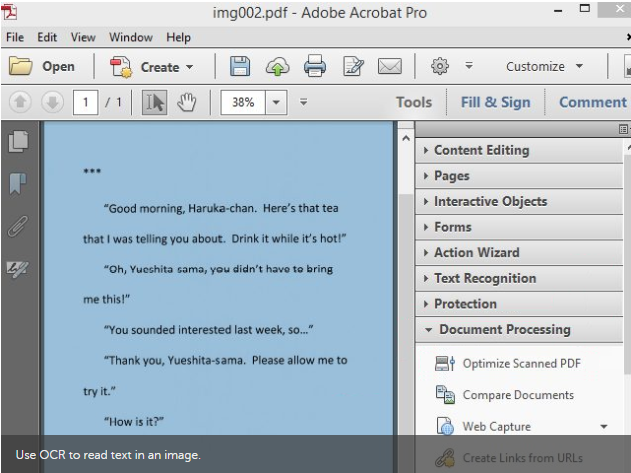Click Compare Documents
This screenshot has width=631, height=473.
click(x=518, y=395)
